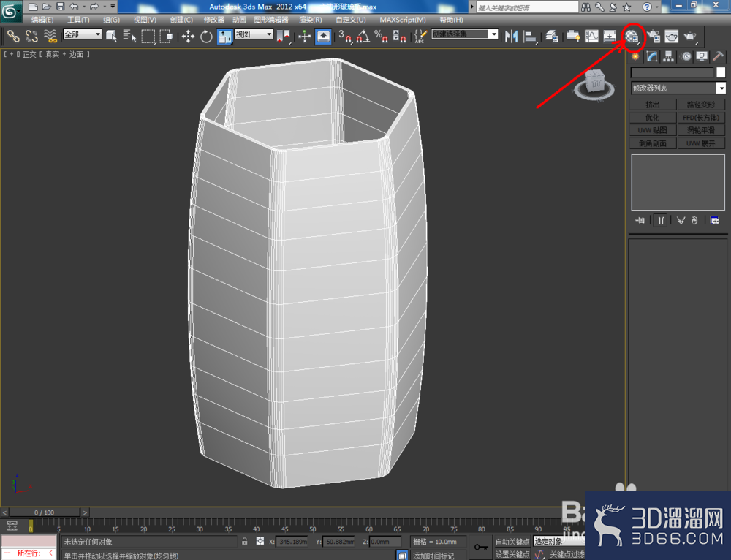Viewport: 731px width, 560px height.
Task: Apply the 优化 modifier button
Action: coord(653,118)
